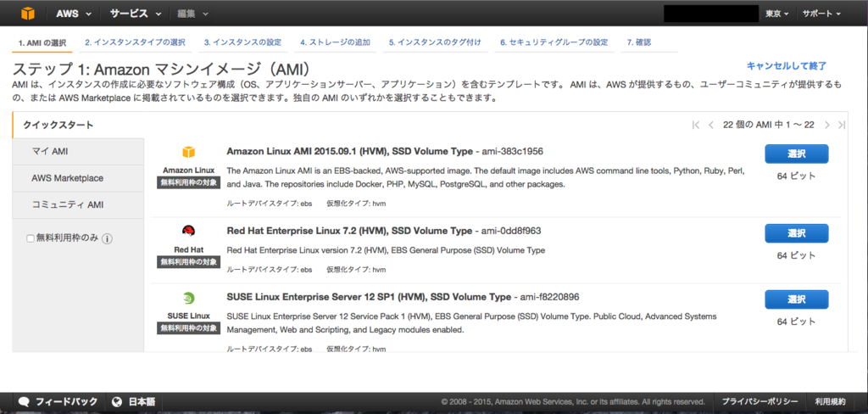Click the フィードバック button
This screenshot has height=414, width=868.
click(x=58, y=402)
